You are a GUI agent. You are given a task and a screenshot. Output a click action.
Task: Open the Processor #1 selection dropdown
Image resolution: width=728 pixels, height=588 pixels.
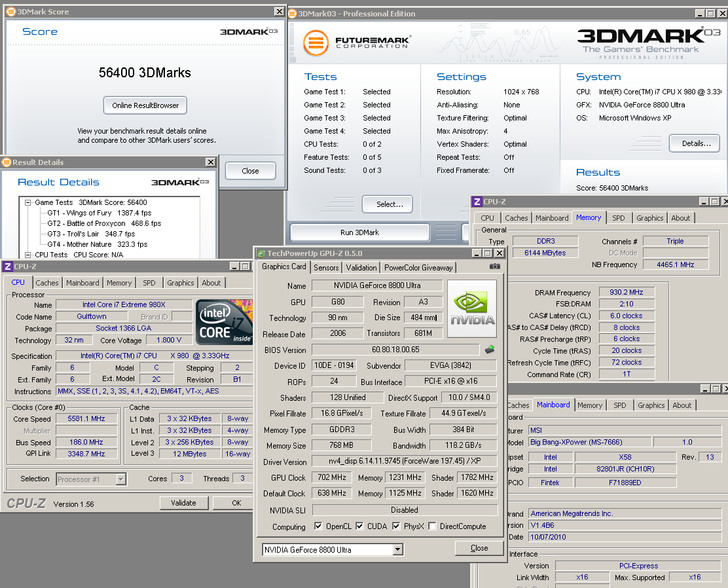(120, 479)
